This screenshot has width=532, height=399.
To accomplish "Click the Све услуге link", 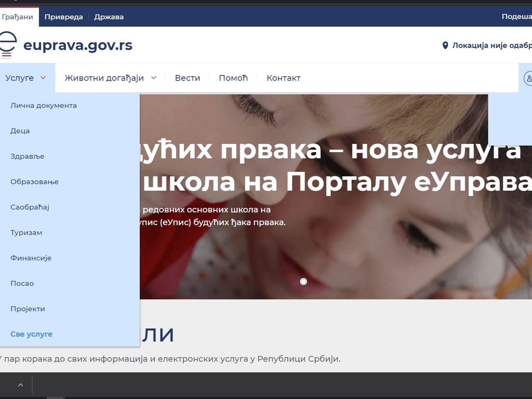I will (32, 334).
